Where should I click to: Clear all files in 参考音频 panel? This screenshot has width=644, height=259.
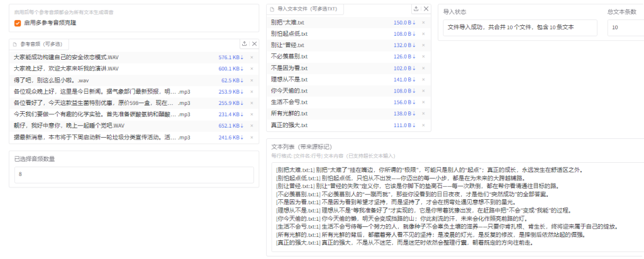click(254, 44)
